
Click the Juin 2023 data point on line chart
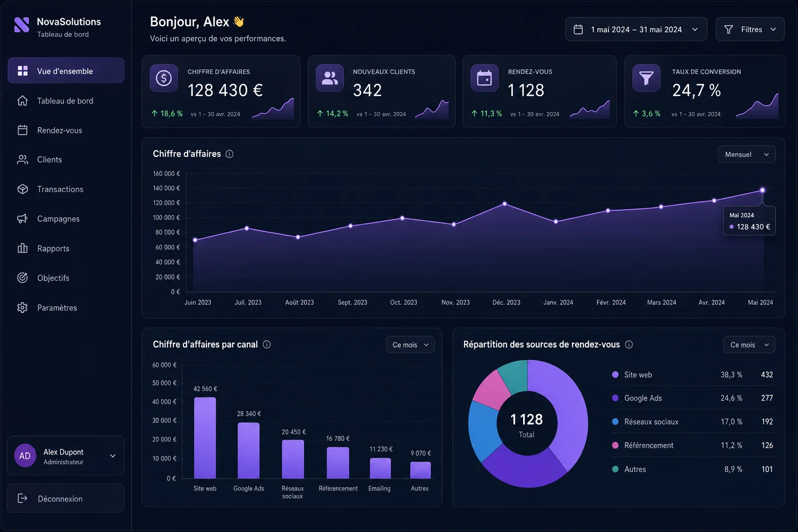coord(195,240)
